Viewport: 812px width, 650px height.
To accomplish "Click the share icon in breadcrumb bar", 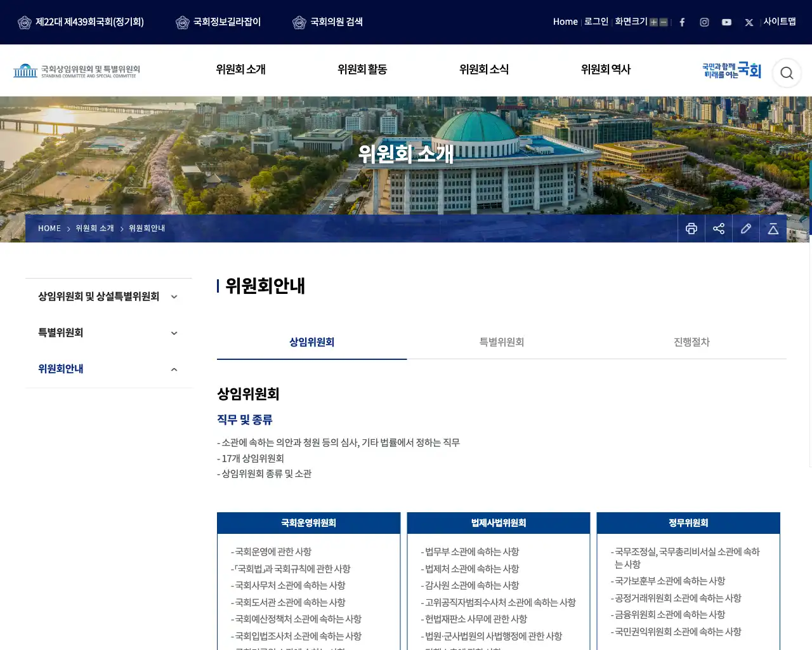I will pos(719,229).
